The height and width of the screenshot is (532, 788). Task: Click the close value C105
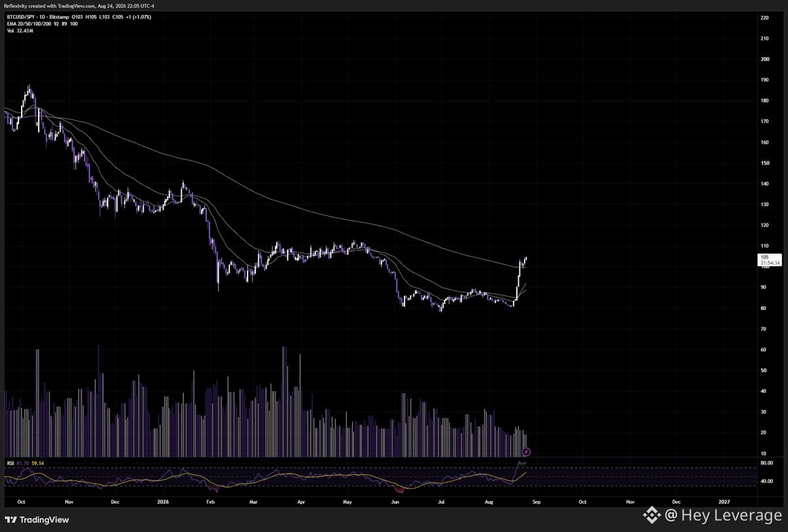pos(118,16)
